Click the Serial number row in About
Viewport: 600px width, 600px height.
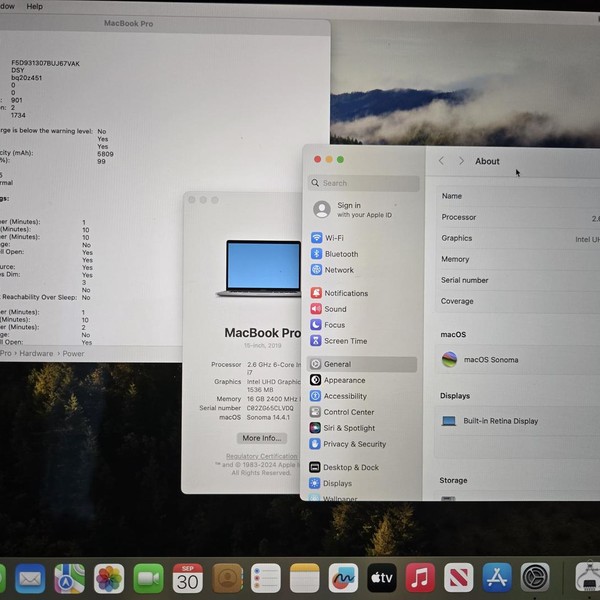coord(518,280)
